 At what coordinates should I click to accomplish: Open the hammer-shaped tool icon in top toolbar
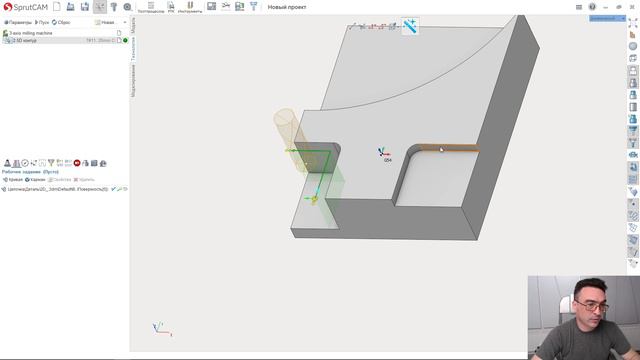(114, 7)
